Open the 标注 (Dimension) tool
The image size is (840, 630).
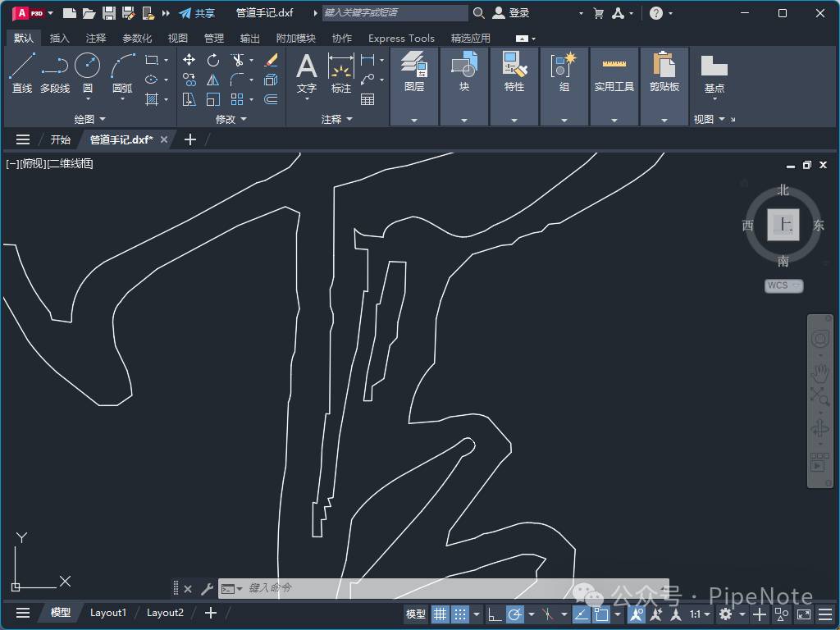coord(340,73)
